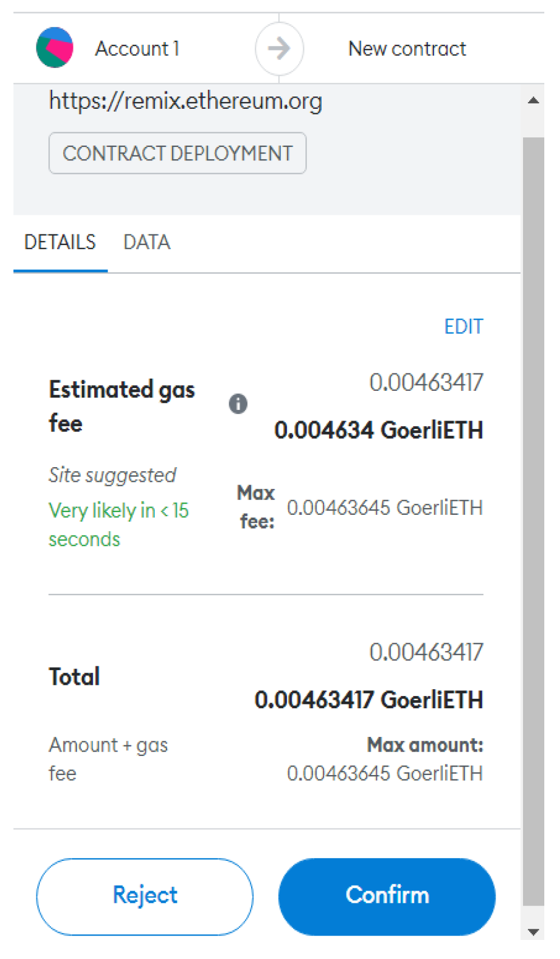Click the 0.004634 GoerliETH estimated fee value
This screenshot has width=560, height=959.
tap(378, 430)
